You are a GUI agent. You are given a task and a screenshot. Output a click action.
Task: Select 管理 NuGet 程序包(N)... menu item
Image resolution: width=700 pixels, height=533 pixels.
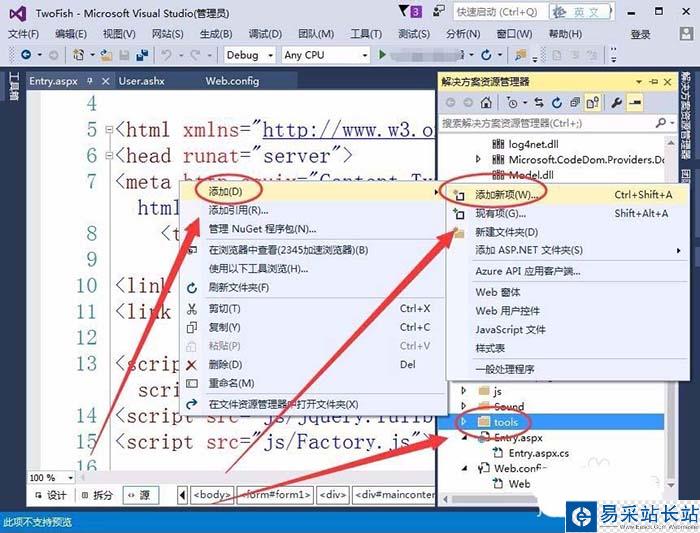point(313,229)
